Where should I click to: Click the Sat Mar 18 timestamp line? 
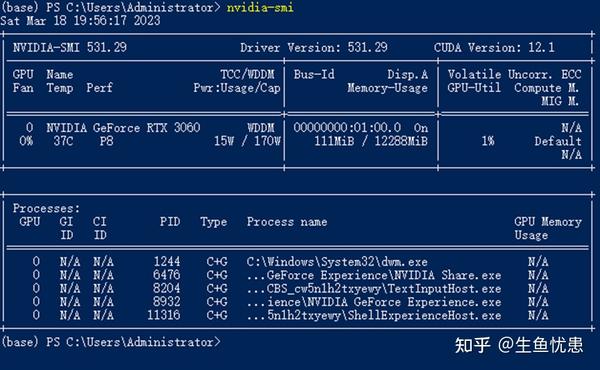point(80,20)
